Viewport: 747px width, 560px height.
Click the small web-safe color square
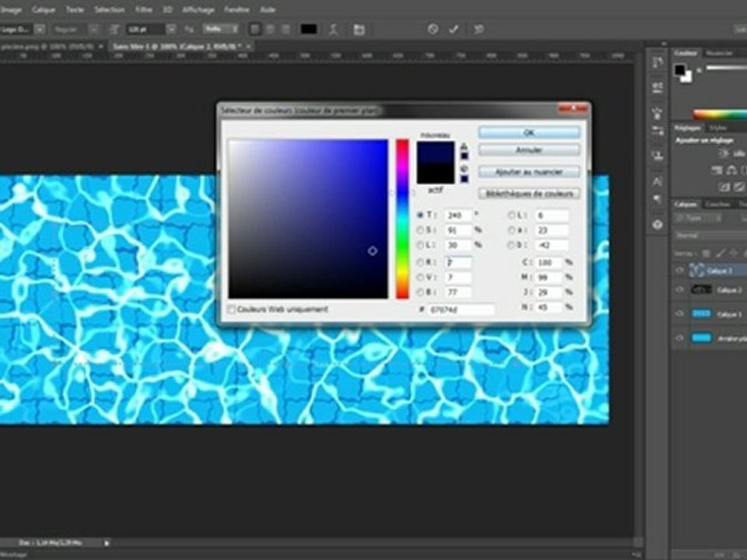click(465, 179)
